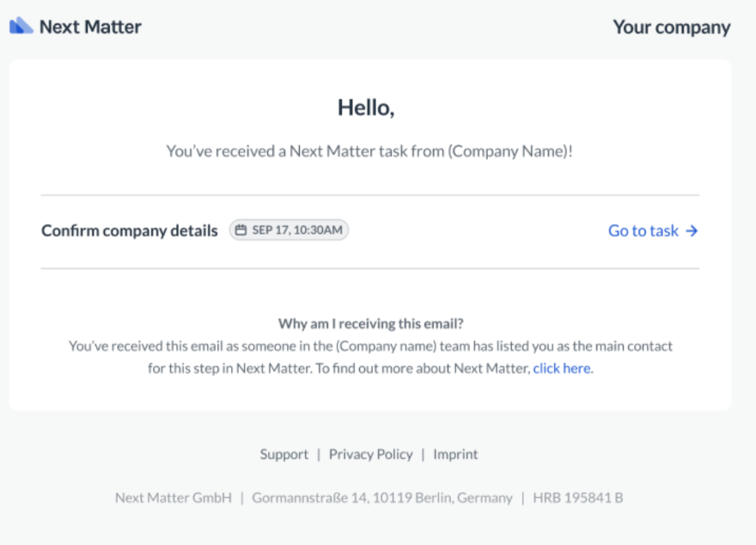Open the Support footer link
The width and height of the screenshot is (756, 545).
(284, 455)
